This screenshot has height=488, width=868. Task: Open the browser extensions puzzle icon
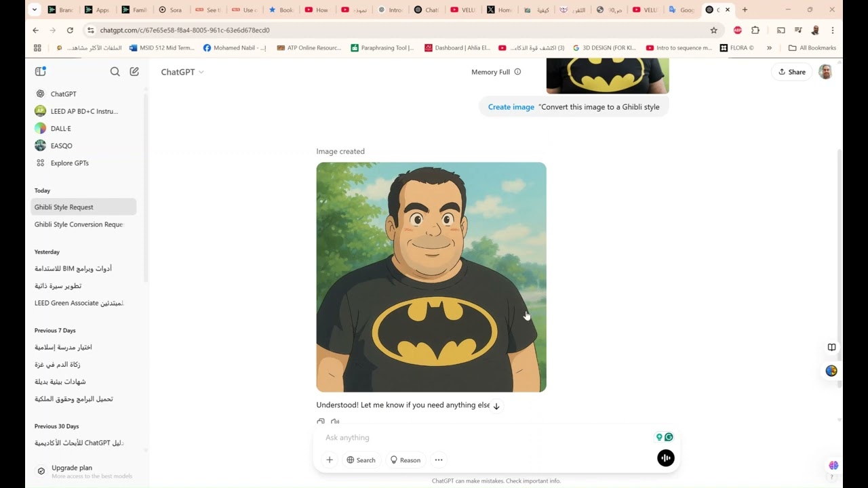click(755, 30)
